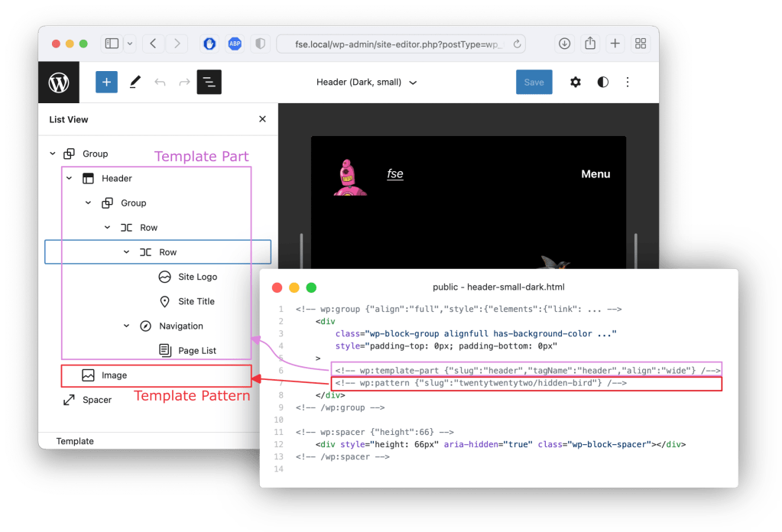Select the Image block in list
The height and width of the screenshot is (532, 782).
click(x=114, y=375)
